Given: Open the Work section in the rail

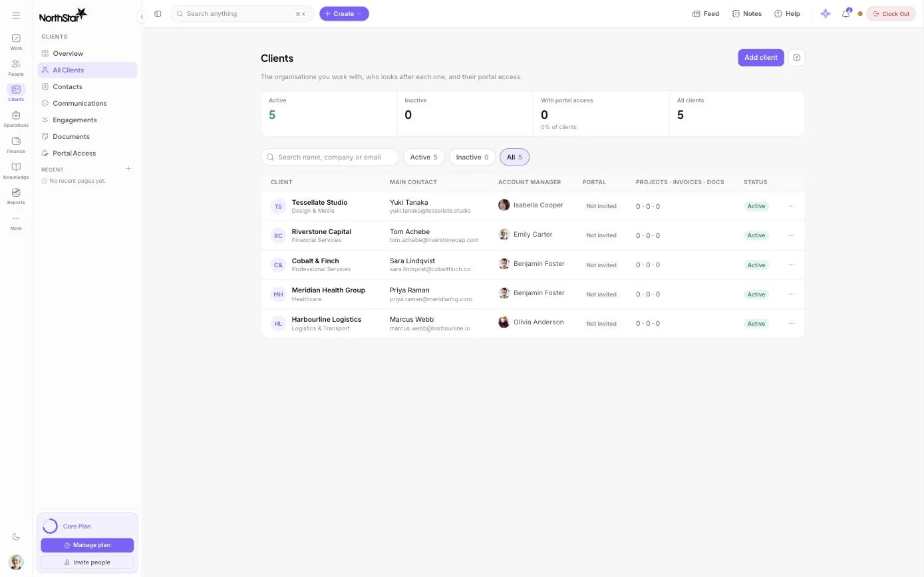Looking at the screenshot, I should [x=16, y=42].
